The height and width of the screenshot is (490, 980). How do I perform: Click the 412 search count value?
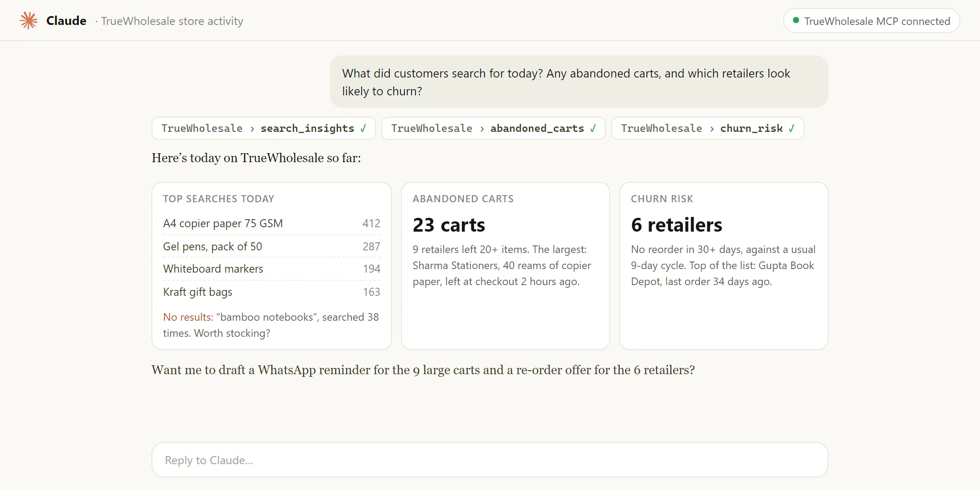[x=371, y=223]
